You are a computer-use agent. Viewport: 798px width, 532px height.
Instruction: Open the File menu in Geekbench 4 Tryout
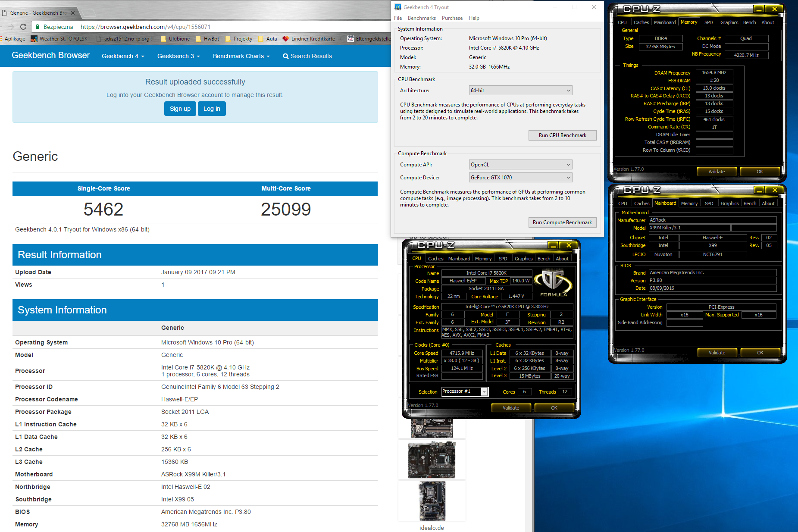[x=398, y=18]
